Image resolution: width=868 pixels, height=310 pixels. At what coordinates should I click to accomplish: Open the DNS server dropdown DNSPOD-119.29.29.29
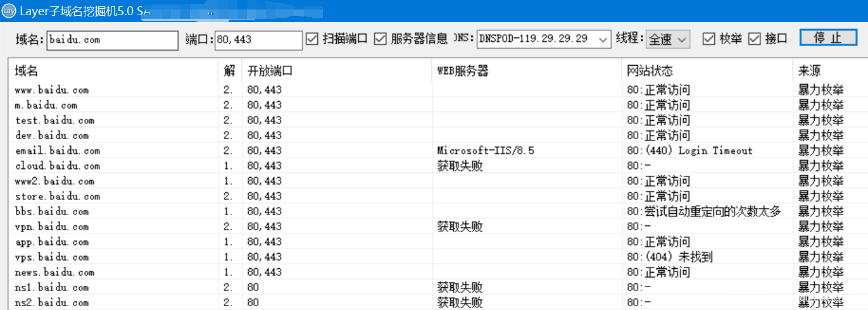point(544,39)
